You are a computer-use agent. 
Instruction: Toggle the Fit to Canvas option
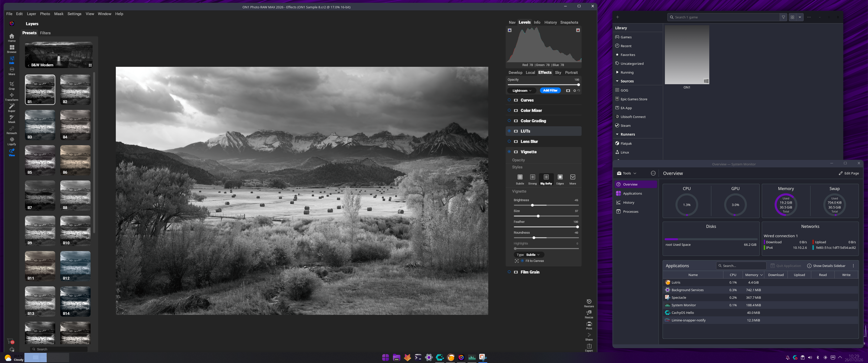(522, 261)
